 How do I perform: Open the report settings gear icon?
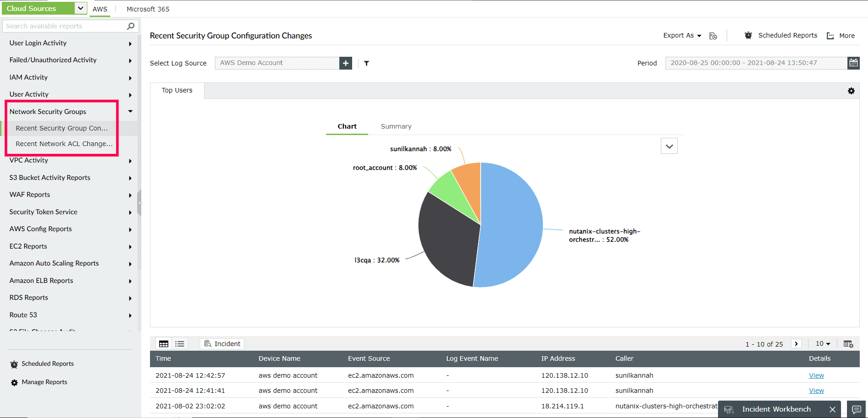(851, 91)
